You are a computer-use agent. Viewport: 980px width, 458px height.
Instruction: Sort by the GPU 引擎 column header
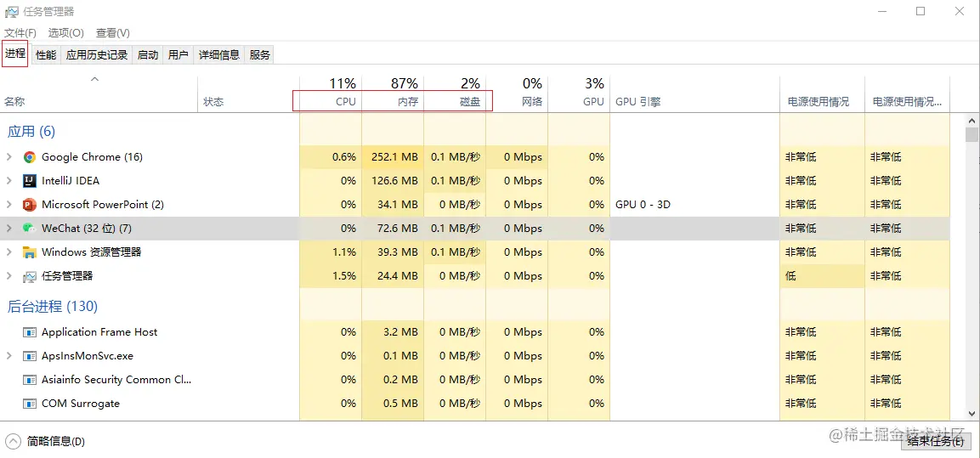694,93
